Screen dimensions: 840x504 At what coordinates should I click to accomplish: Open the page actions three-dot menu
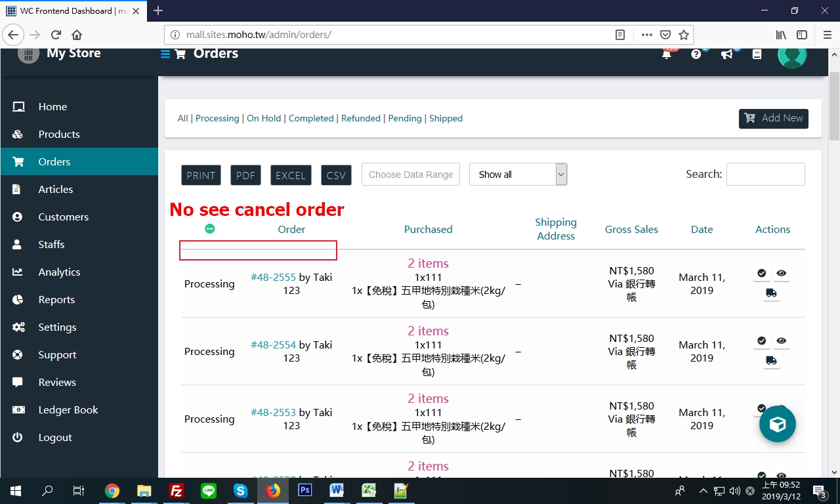647,35
